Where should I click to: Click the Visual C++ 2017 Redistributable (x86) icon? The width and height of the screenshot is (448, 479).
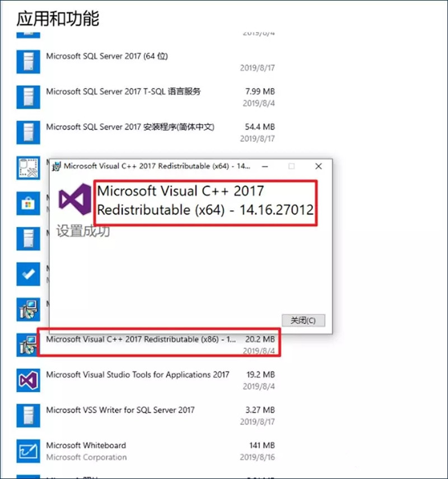click(x=28, y=345)
